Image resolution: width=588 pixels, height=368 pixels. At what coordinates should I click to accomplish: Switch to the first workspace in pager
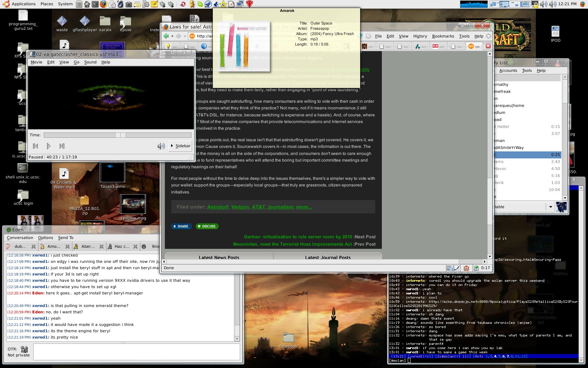494,4
